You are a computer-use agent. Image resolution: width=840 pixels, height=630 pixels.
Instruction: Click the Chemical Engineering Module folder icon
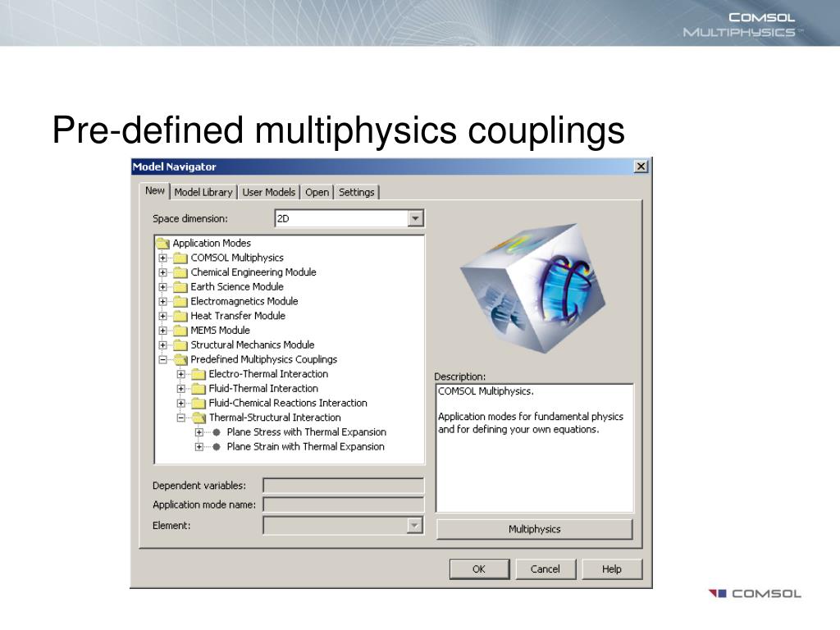[180, 272]
